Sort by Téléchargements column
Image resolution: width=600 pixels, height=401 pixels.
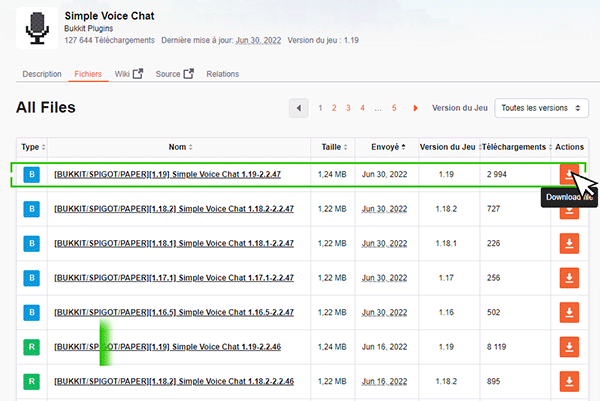pyautogui.click(x=513, y=147)
